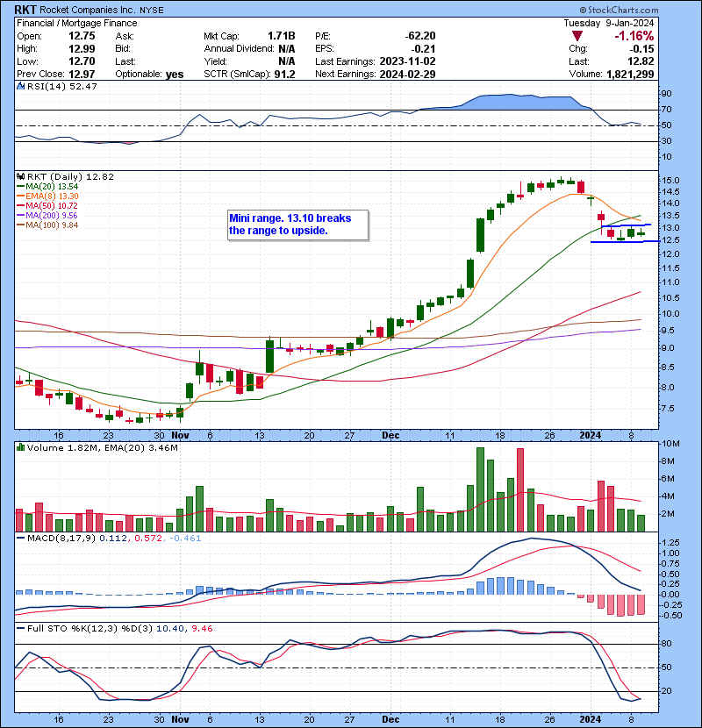Click the RSI indicator icon beside RSI(14)

click(x=20, y=86)
